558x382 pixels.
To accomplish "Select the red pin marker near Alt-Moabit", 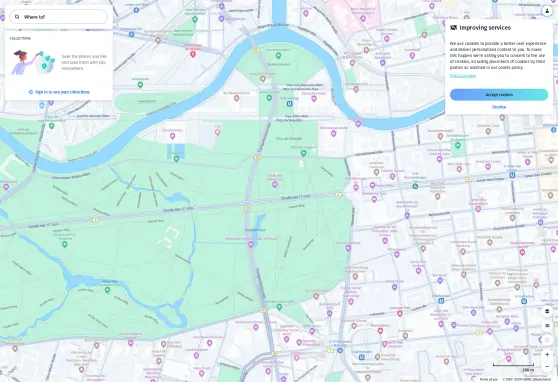I will (193, 54).
